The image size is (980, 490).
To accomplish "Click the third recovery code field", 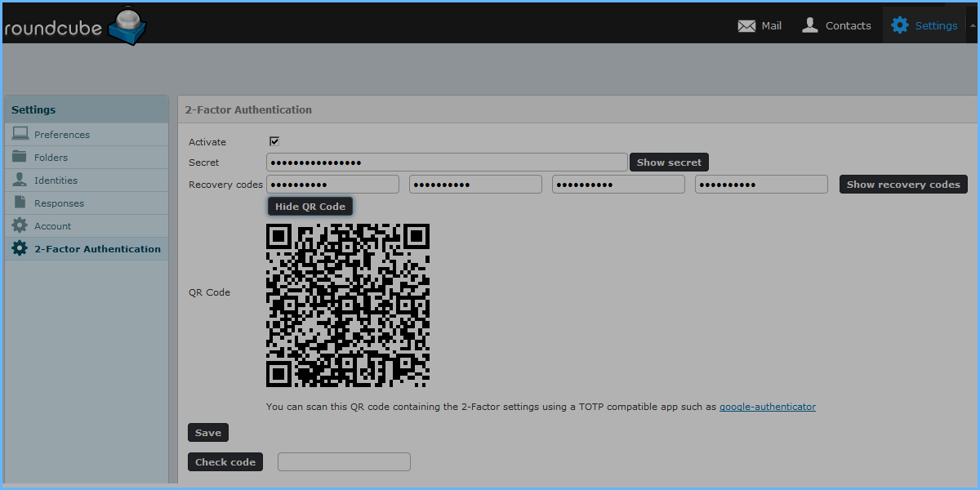I will pos(618,185).
